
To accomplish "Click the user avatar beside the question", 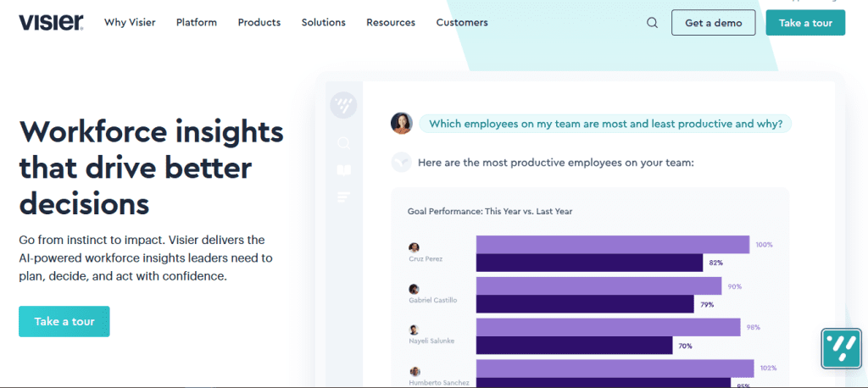I will tap(401, 124).
